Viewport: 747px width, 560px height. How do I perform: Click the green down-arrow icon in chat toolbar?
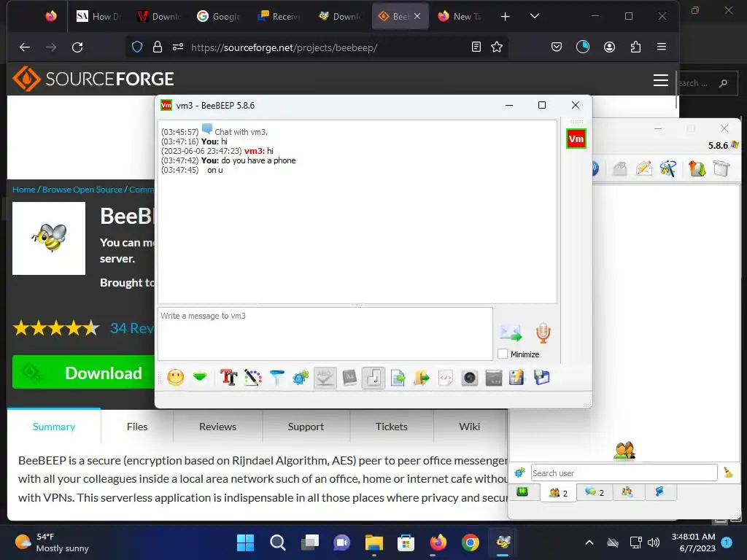pyautogui.click(x=200, y=378)
